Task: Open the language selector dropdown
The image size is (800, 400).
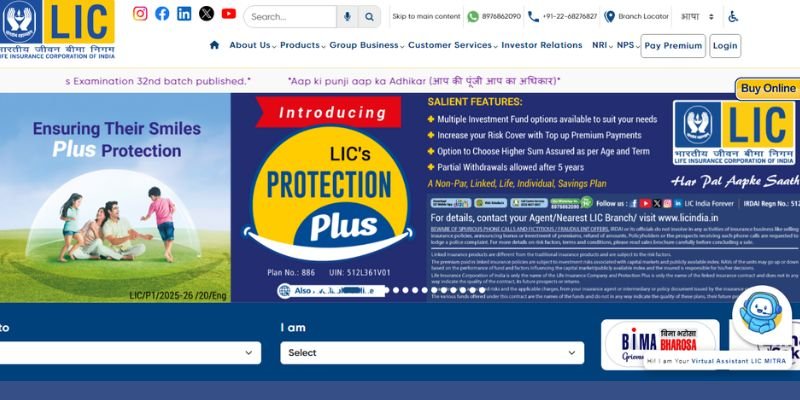Action: [x=697, y=16]
